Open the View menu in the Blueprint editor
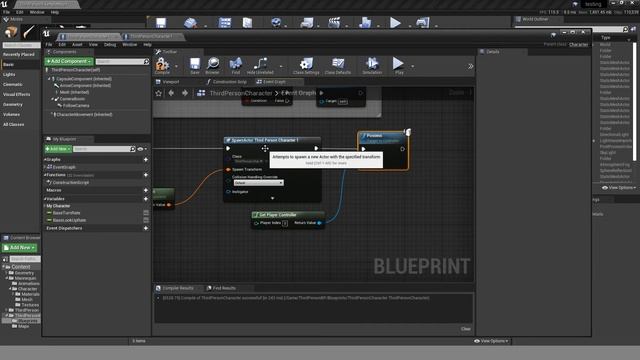The width and height of the screenshot is (640, 360). click(x=93, y=44)
